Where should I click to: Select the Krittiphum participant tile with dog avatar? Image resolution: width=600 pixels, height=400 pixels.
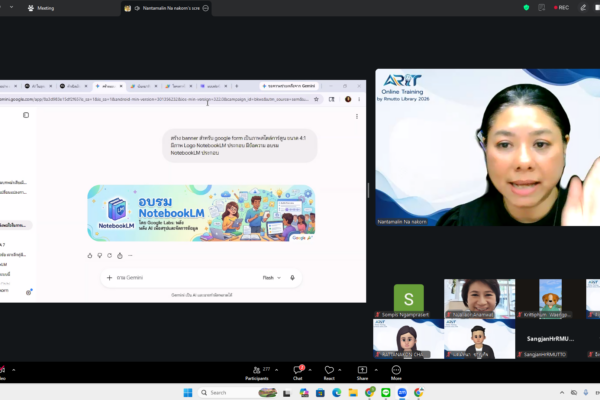pos(550,299)
